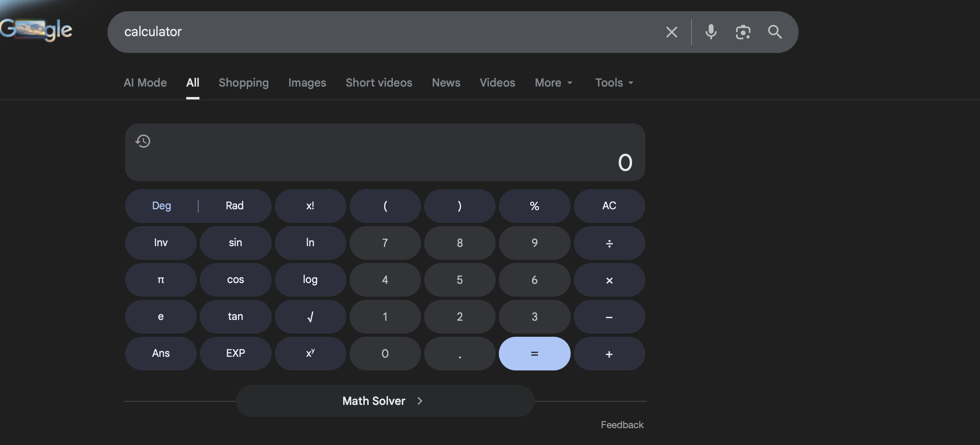Expand Math Solver with the chevron

(x=420, y=401)
